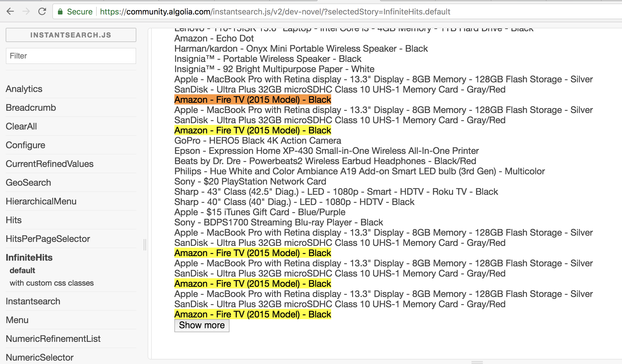Click the INSTANTSEARCH.JS header button
The height and width of the screenshot is (364, 622).
(71, 35)
